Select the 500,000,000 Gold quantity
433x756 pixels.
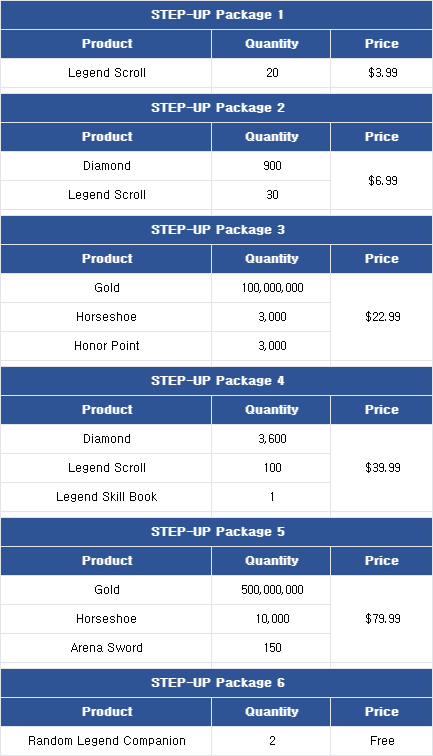click(x=271, y=590)
